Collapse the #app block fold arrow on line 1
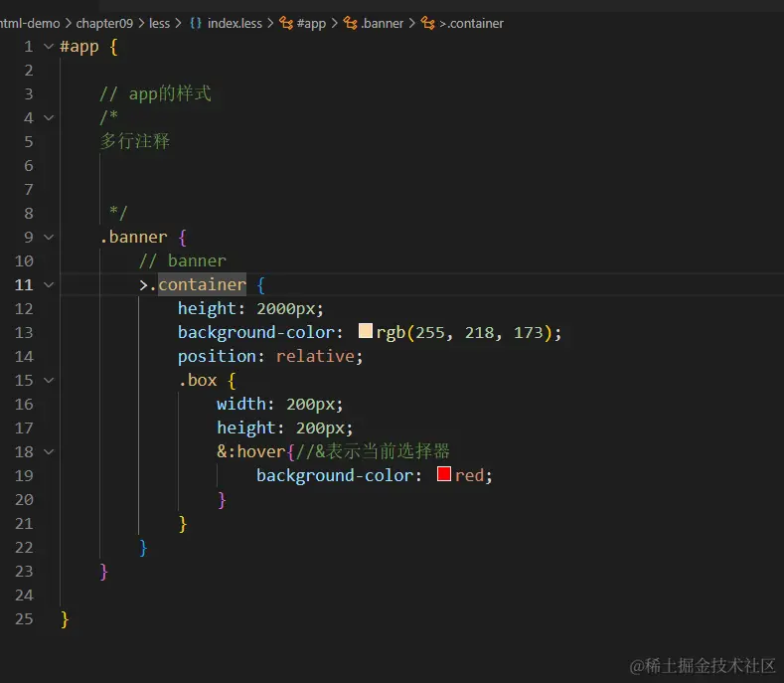 tap(49, 47)
